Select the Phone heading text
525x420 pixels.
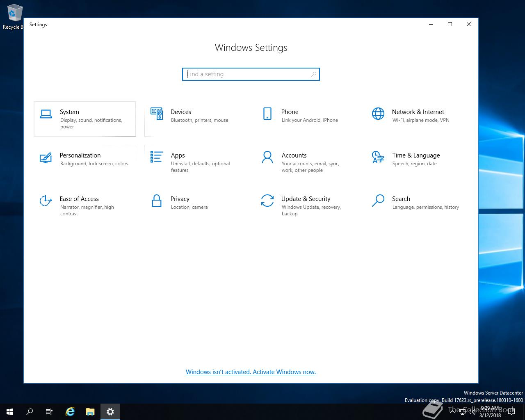(x=290, y=112)
